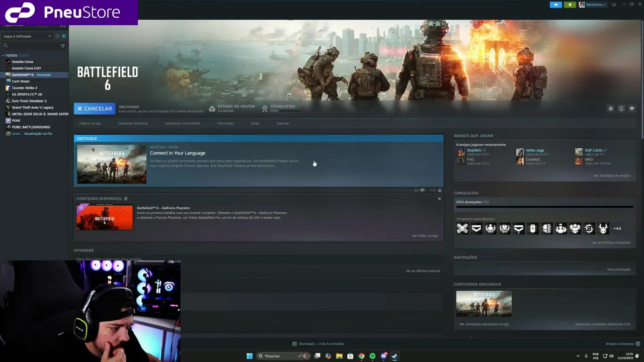Open the game settings gear icon
644x362 pixels.
[x=611, y=109]
